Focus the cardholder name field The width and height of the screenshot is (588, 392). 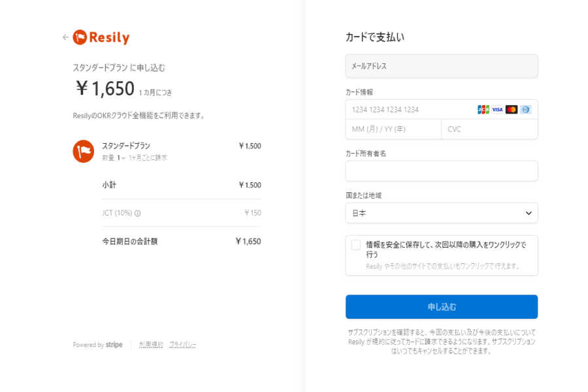[442, 171]
